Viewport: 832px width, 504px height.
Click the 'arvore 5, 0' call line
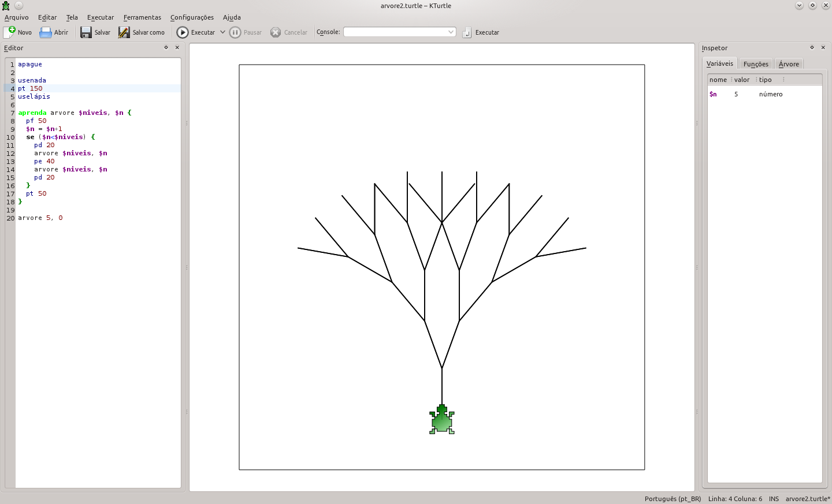40,218
